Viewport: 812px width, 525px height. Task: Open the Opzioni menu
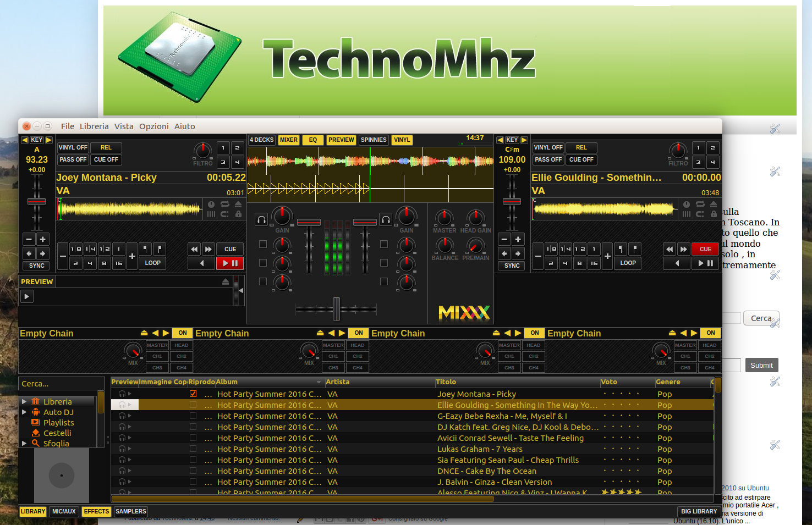click(154, 126)
